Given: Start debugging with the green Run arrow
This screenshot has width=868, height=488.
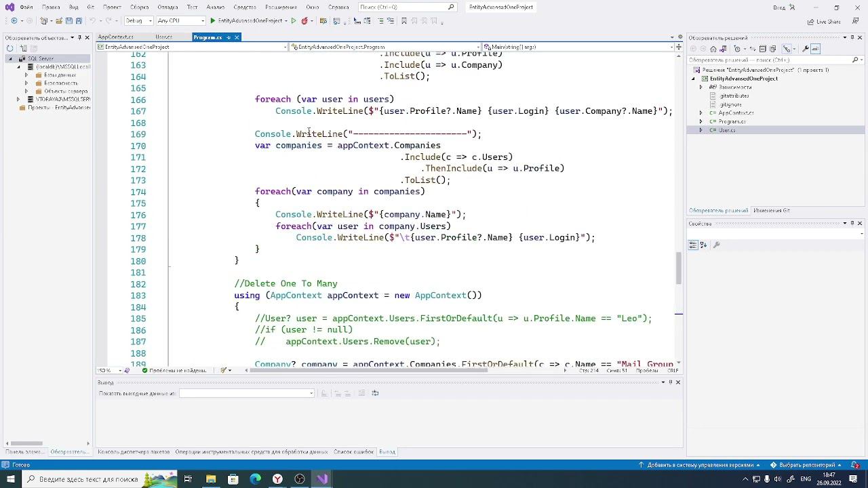Looking at the screenshot, I should coord(212,21).
